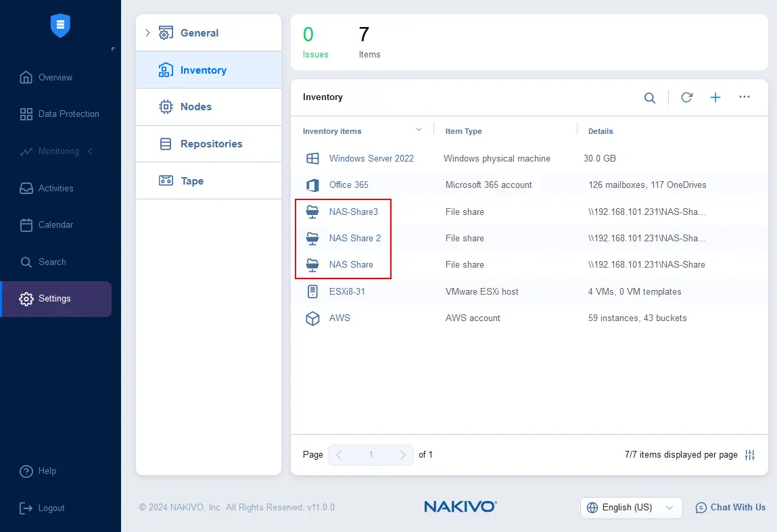
Task: Click the NAKIVO footer logo
Action: [461, 506]
